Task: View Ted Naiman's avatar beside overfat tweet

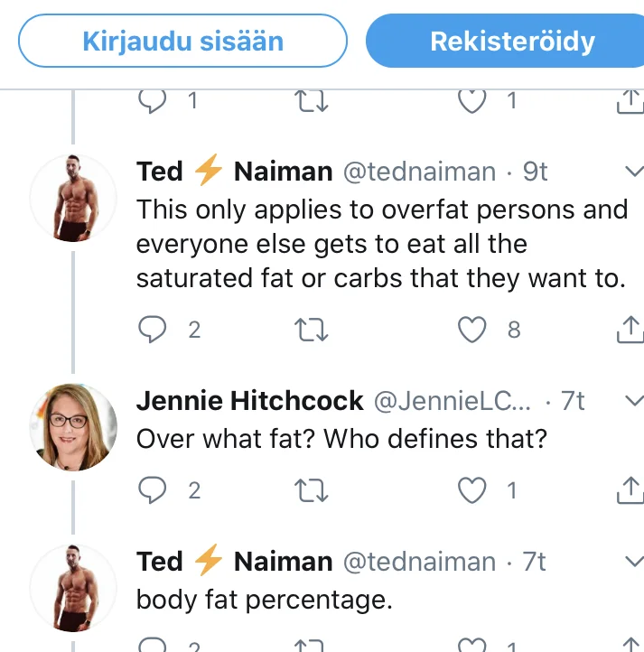Action: click(x=73, y=198)
